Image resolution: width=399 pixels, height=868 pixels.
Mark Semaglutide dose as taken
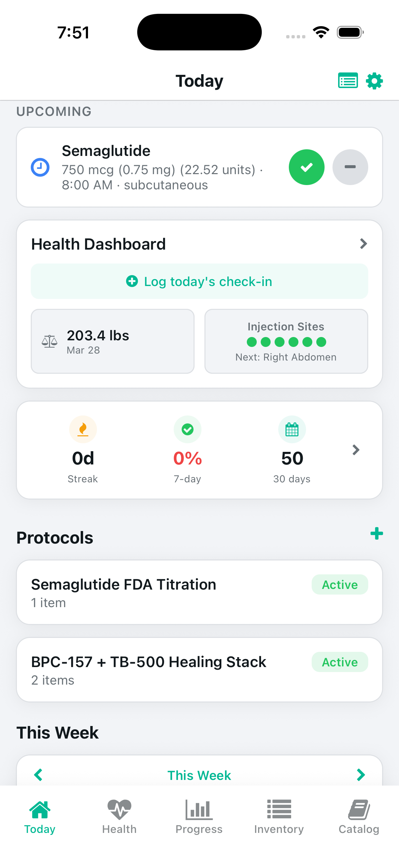coord(306,167)
